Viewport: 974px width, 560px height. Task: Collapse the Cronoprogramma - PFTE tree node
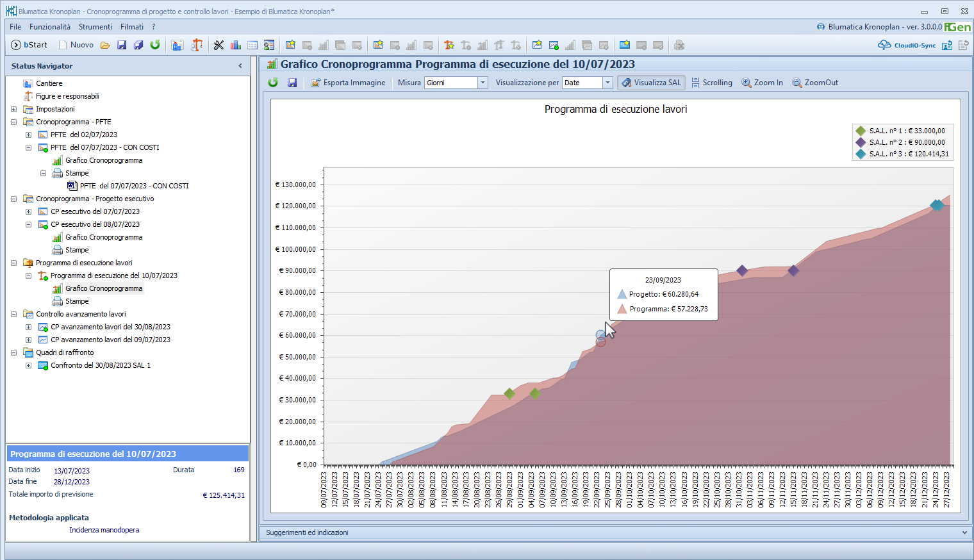(x=13, y=122)
